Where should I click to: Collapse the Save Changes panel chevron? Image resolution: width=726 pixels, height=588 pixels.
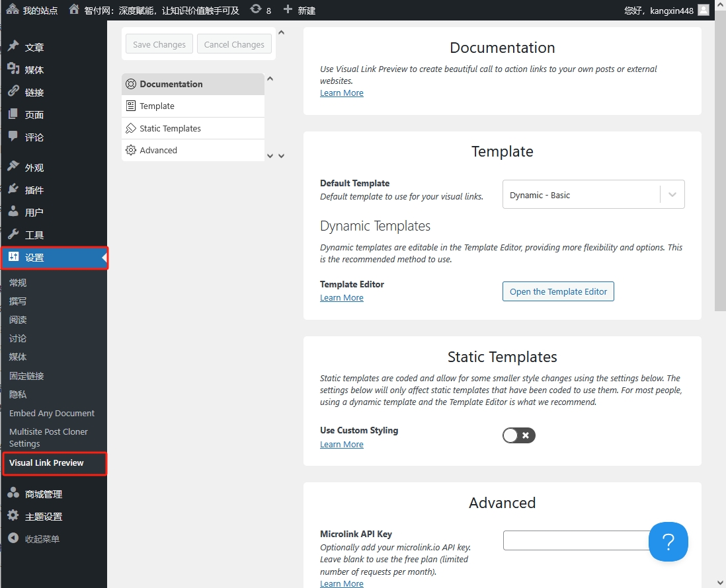pos(281,32)
